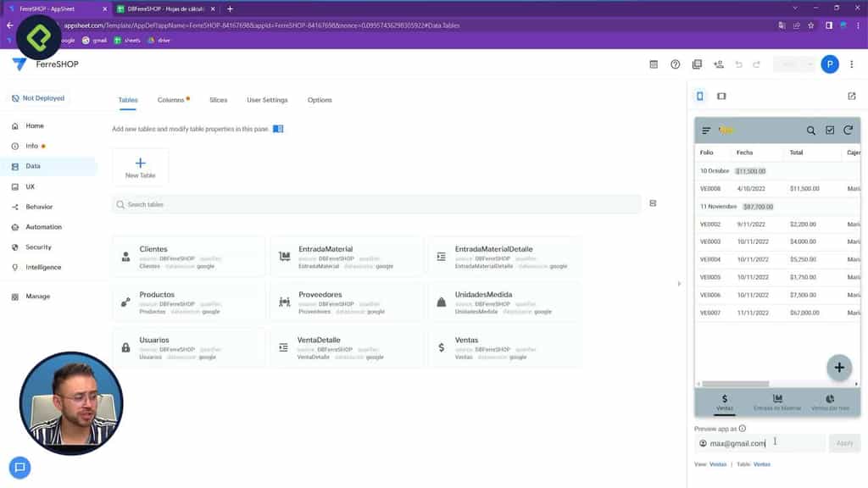This screenshot has height=488, width=868.
Task: Switch to the Columns tab
Action: 172,100
